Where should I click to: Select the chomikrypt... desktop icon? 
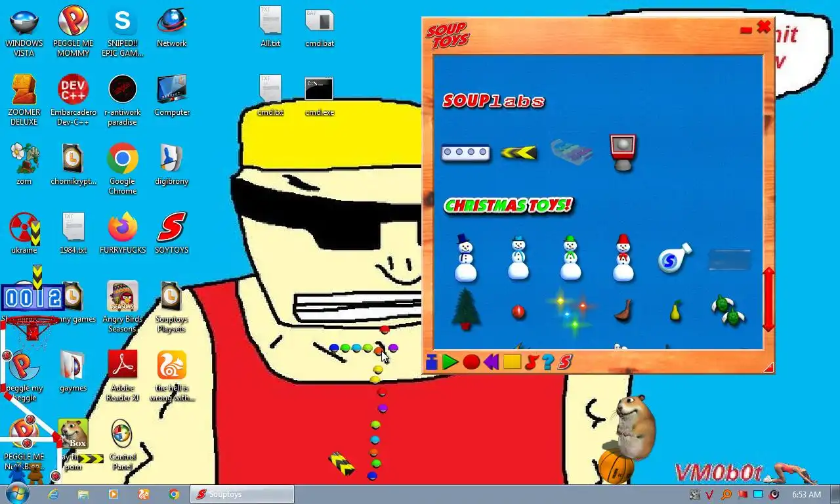(73, 165)
